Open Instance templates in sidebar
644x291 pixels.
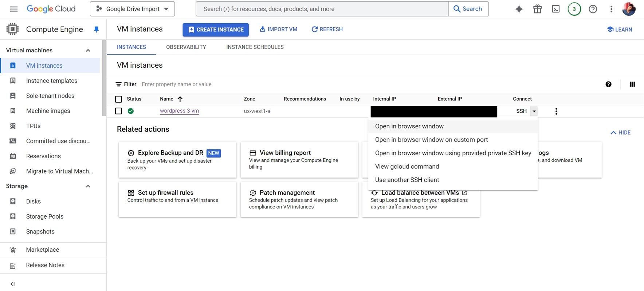pyautogui.click(x=50, y=81)
